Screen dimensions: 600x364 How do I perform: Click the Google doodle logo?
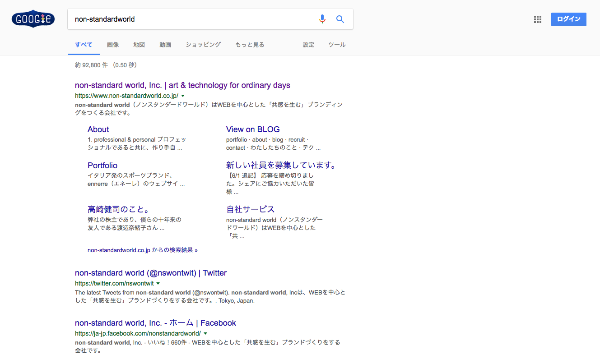tap(33, 19)
